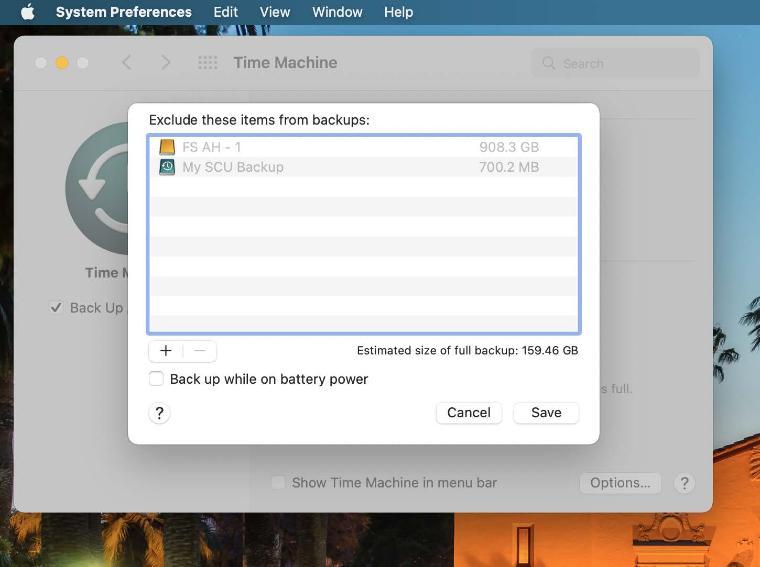Toggle Back Up Automatically checkbox
The height and width of the screenshot is (567, 760).
pos(56,307)
